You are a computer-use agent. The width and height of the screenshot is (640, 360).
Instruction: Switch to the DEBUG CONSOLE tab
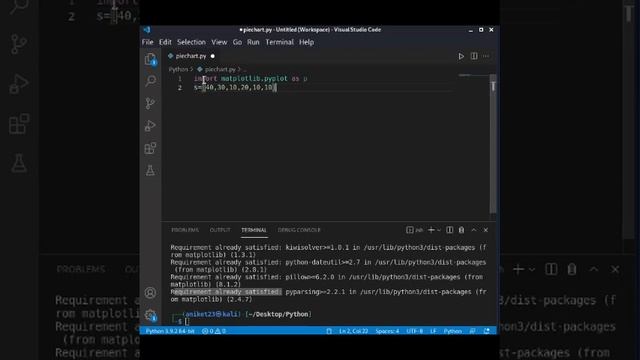299,230
